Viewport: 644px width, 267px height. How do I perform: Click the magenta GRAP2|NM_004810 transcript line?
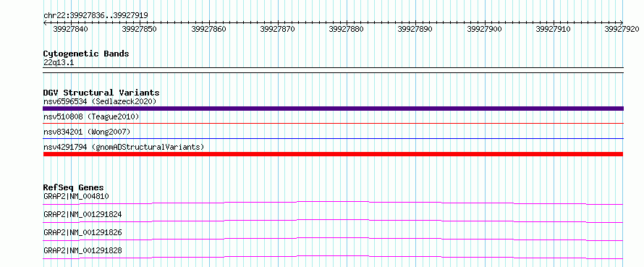point(333,203)
